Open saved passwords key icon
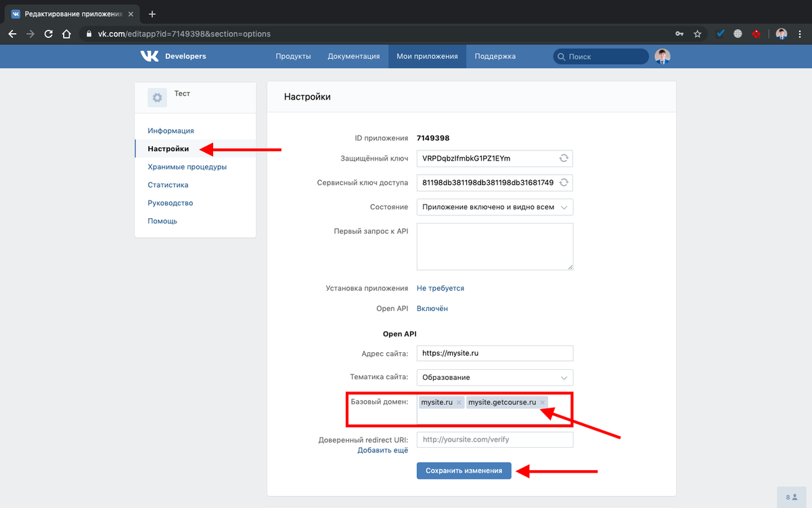Screen dimensions: 812x508 (679, 34)
